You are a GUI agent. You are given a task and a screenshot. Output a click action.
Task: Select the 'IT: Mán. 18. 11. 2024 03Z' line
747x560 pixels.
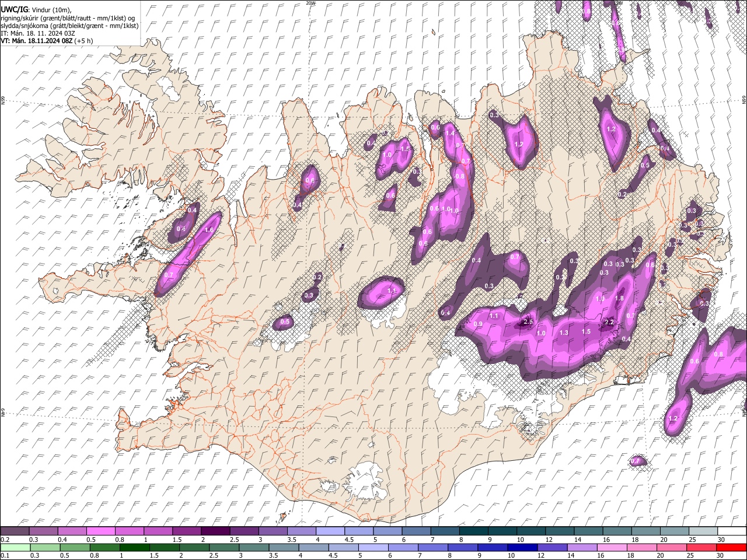point(38,33)
